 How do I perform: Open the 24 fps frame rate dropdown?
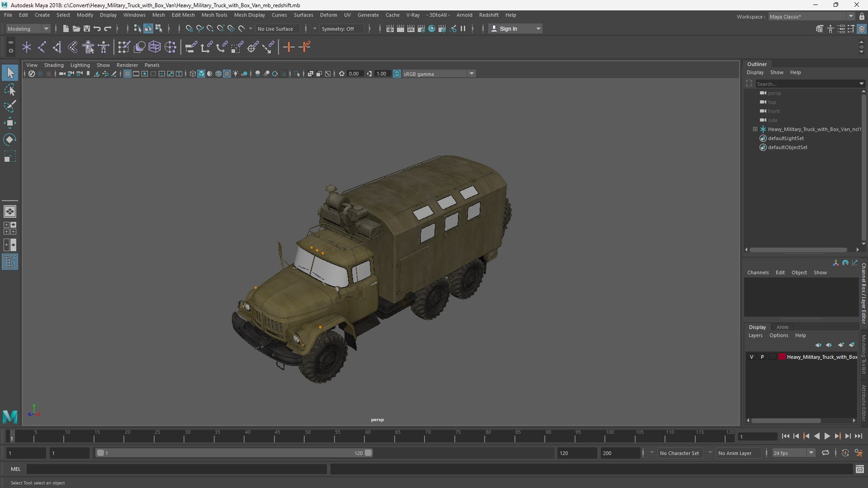[793, 453]
